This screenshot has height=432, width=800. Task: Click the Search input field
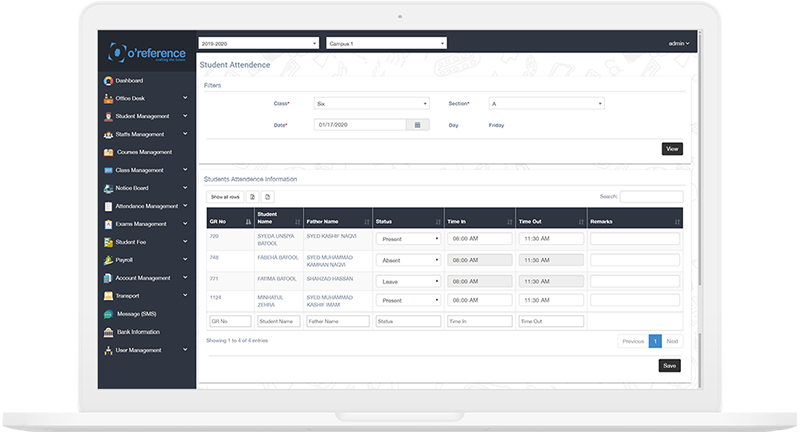coord(651,197)
